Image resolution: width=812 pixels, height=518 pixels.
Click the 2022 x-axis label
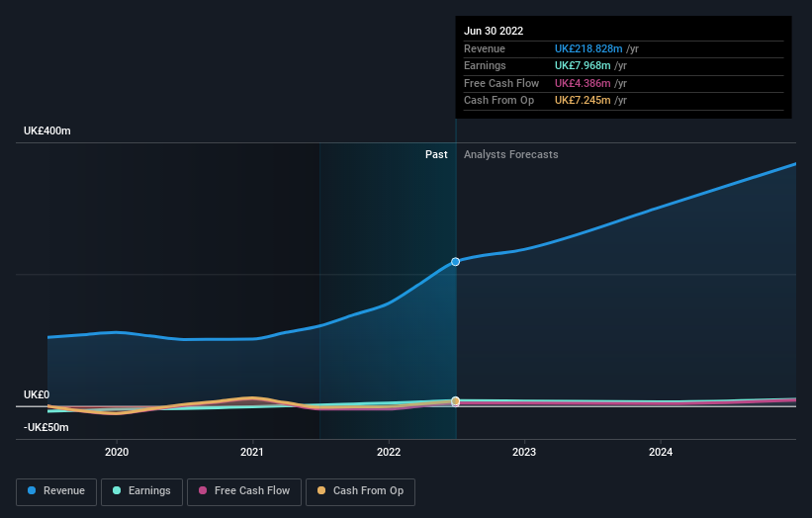(389, 452)
